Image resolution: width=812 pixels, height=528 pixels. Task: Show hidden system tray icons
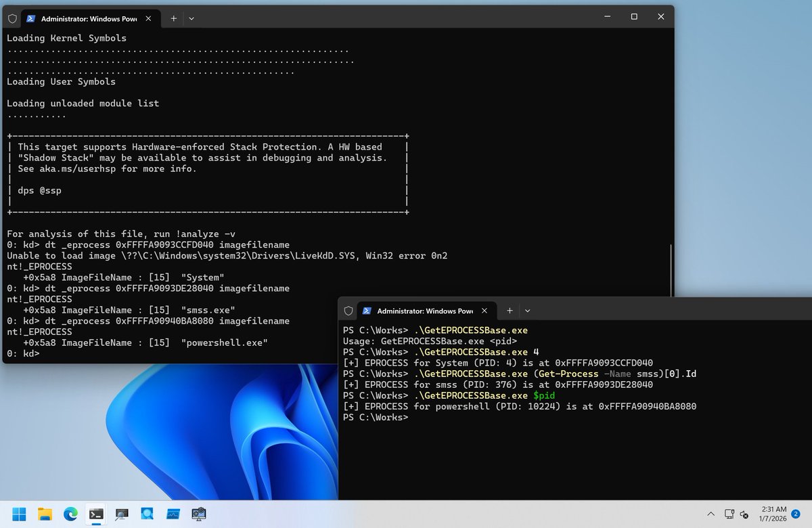point(710,514)
